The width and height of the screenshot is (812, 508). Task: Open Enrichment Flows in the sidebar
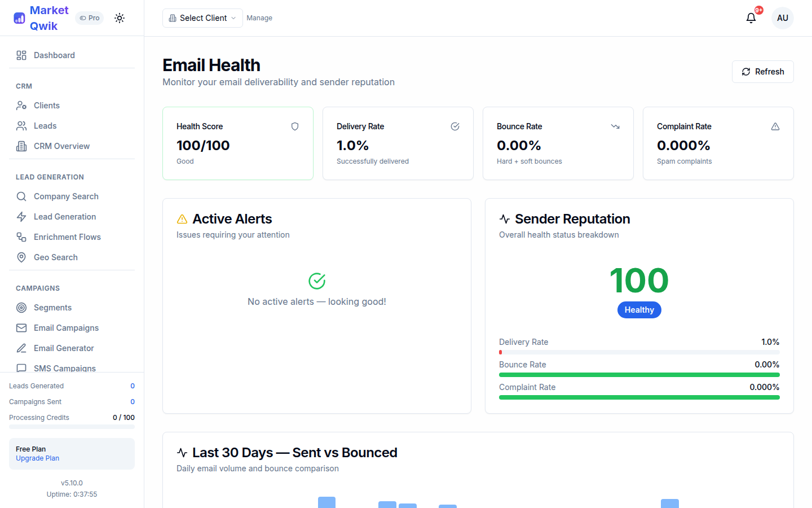pyautogui.click(x=68, y=237)
